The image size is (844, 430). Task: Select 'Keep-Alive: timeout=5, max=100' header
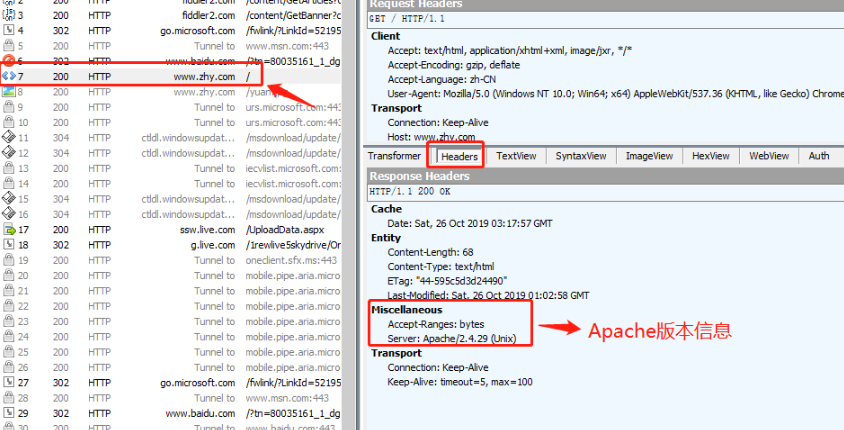point(460,382)
